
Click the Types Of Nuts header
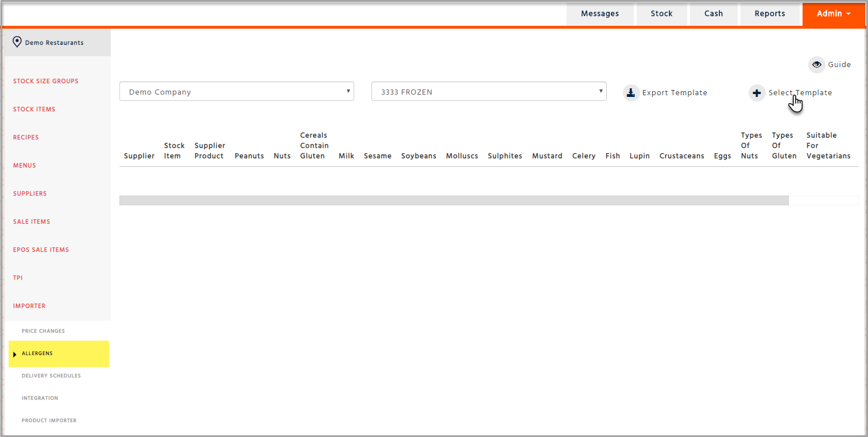pos(751,146)
